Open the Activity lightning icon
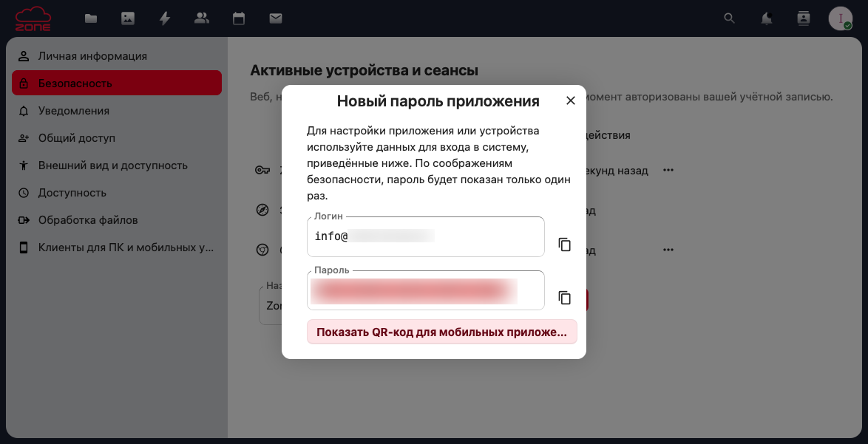The width and height of the screenshot is (868, 444). tap(165, 18)
